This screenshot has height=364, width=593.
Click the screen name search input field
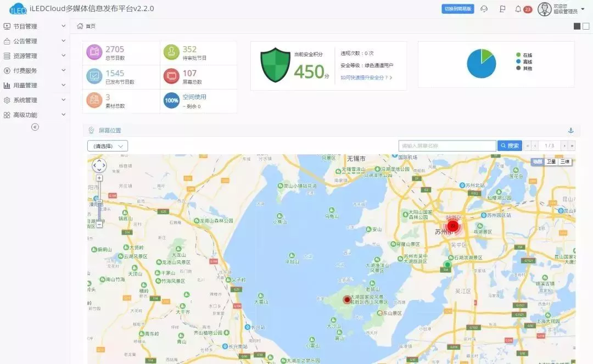(446, 145)
